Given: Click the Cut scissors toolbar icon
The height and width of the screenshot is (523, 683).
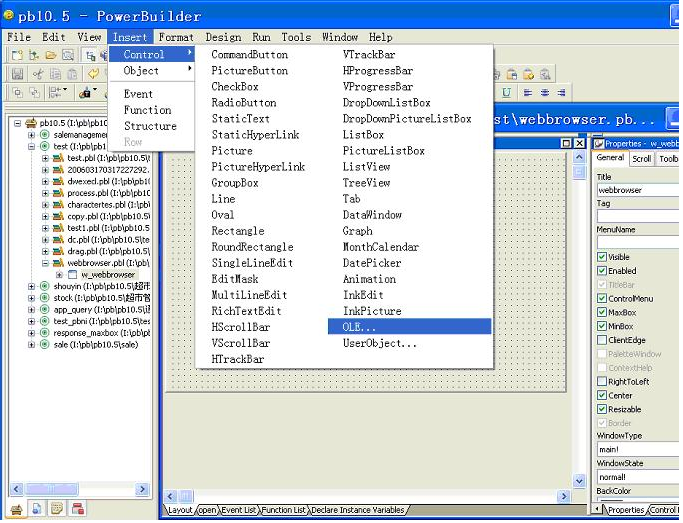Looking at the screenshot, I should click(37, 74).
